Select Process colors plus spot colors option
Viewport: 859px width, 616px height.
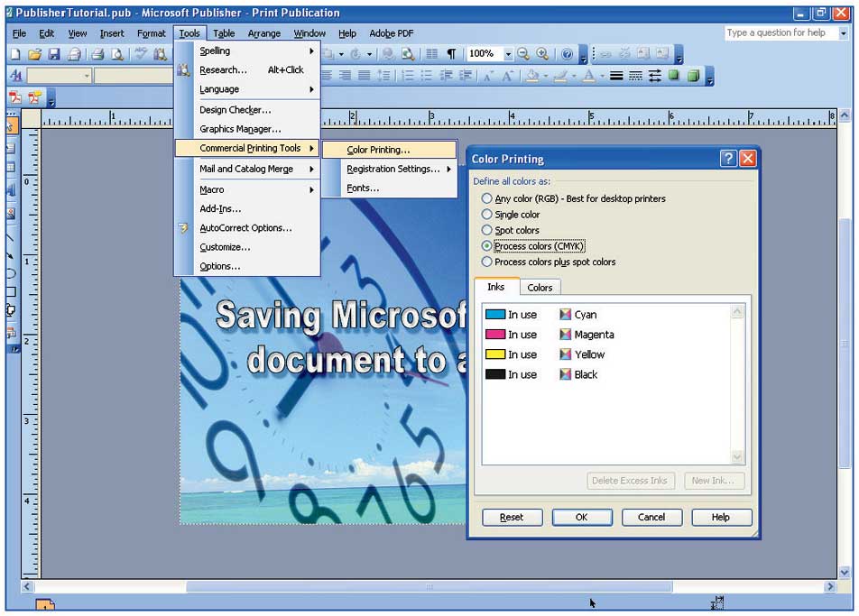pyautogui.click(x=486, y=262)
